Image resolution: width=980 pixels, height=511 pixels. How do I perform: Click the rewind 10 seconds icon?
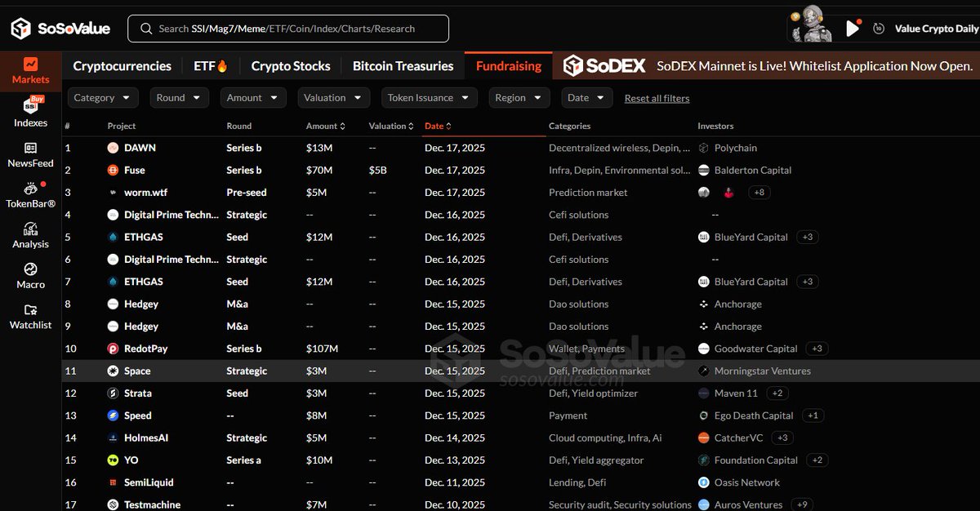879,29
